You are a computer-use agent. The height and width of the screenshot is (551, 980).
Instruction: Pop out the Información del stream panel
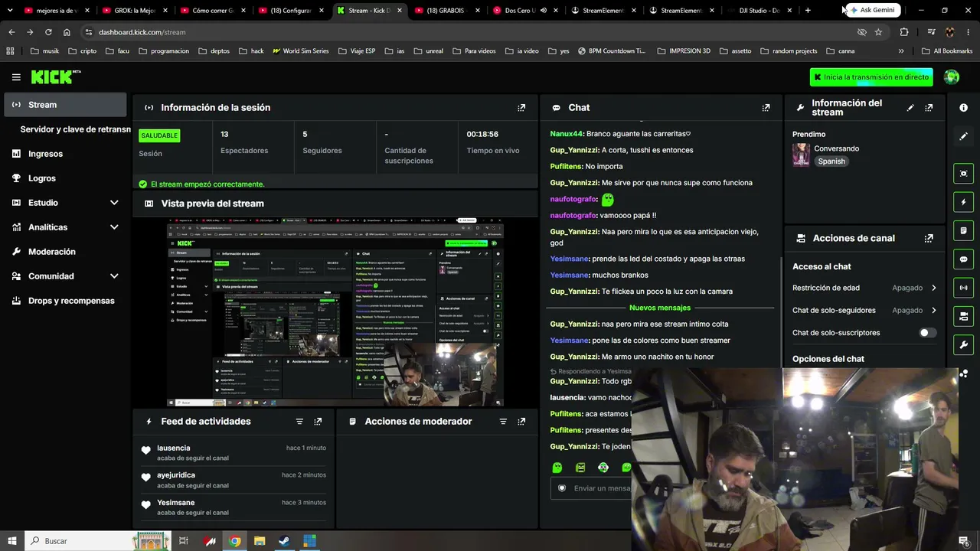pos(929,108)
